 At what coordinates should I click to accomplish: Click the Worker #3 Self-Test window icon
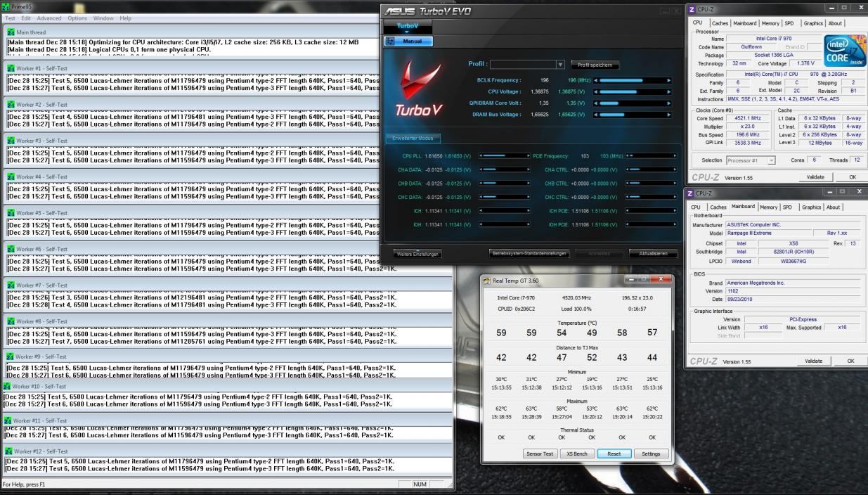coord(11,141)
